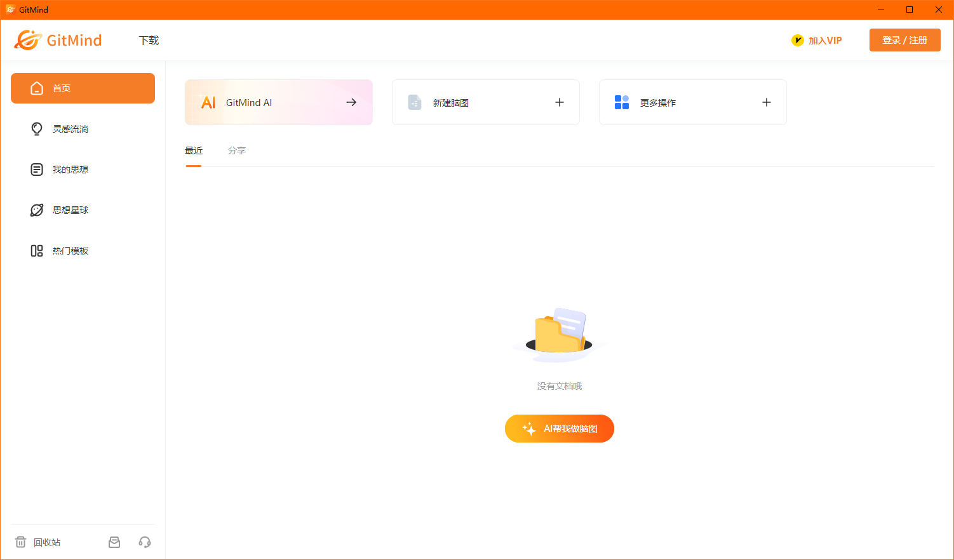This screenshot has width=954, height=560.
Task: Click the plus icon on 更多操作
Action: pos(767,102)
